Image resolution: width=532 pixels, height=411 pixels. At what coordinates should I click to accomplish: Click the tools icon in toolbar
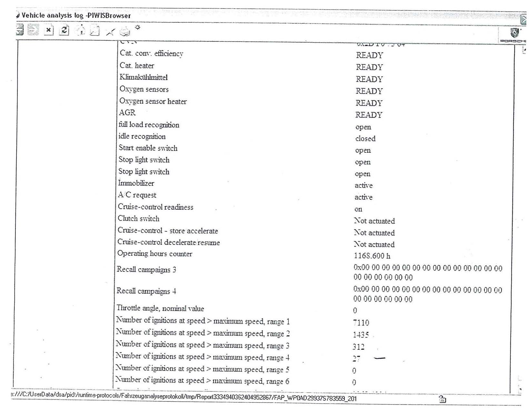pos(110,32)
